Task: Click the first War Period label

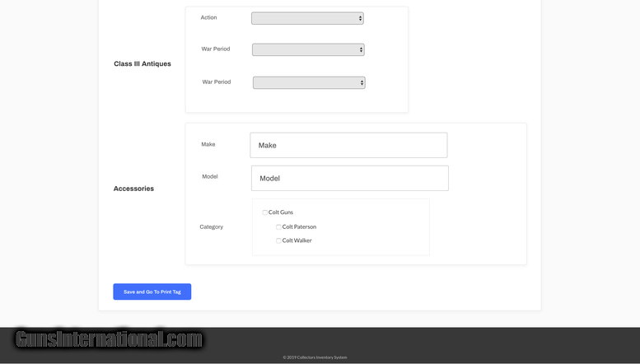Action: (216, 49)
